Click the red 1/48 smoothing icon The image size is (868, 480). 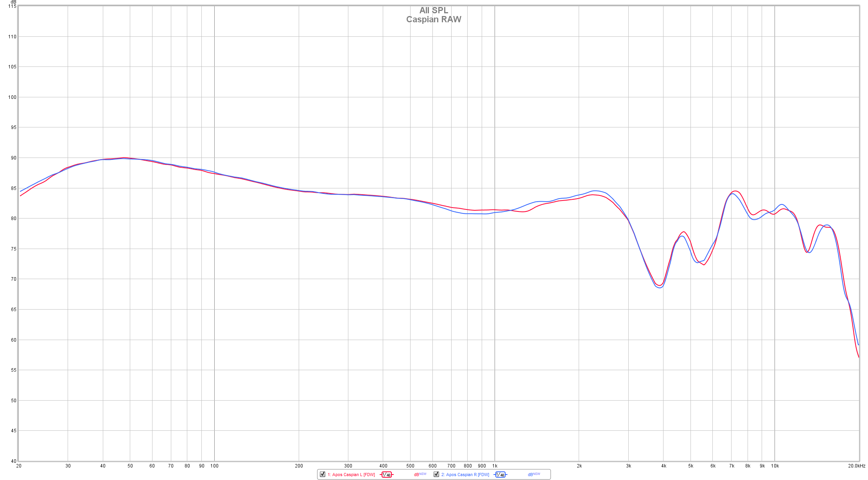tap(386, 475)
